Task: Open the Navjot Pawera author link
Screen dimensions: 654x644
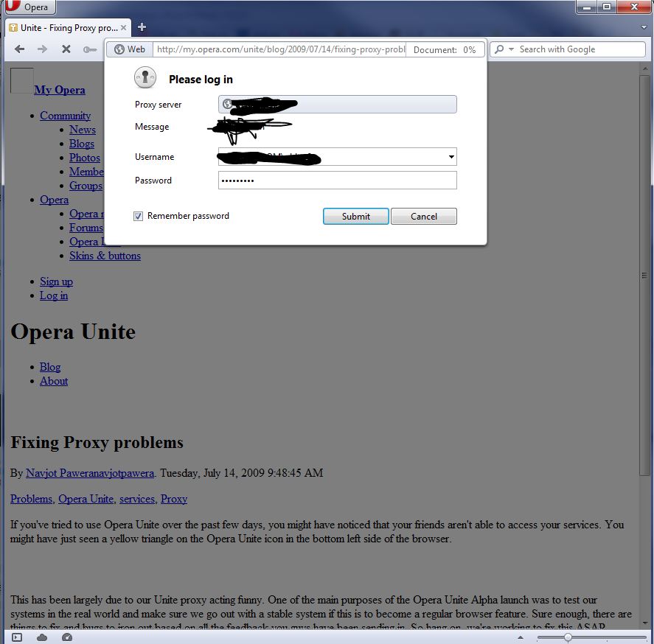Action: (90, 473)
